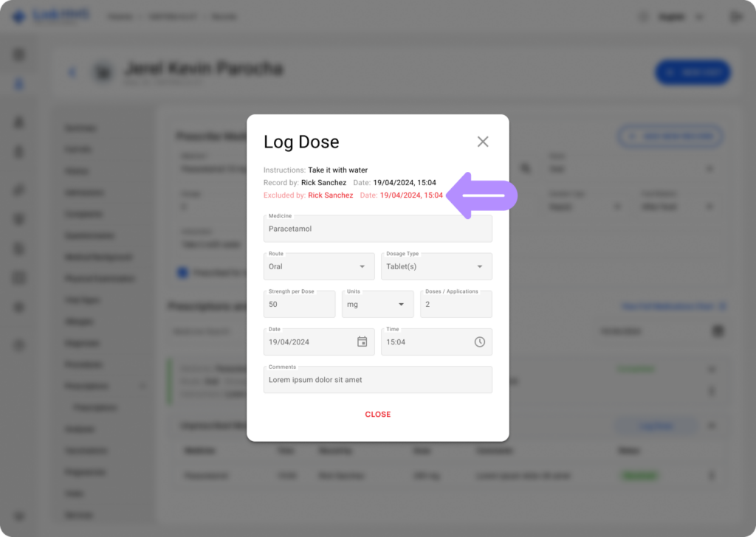Toggle the blue checkbox below the instructions field
Screen dimensions: 756x537
[x=182, y=273]
